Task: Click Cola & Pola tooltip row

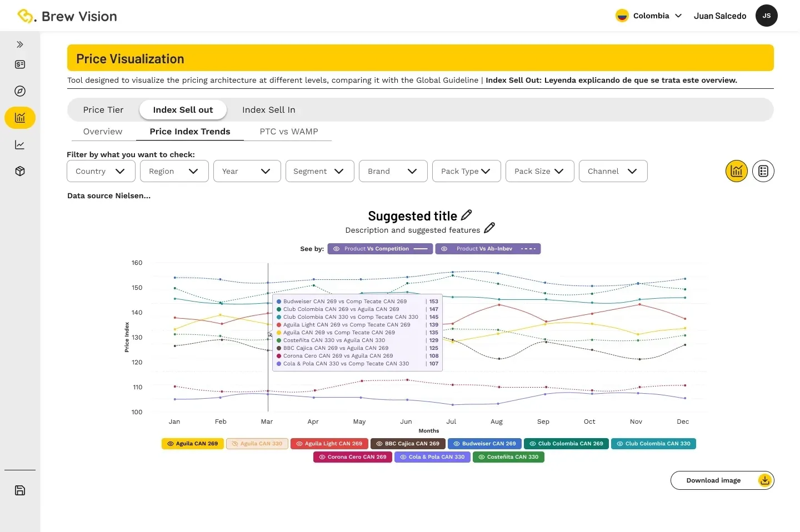Action: point(358,364)
